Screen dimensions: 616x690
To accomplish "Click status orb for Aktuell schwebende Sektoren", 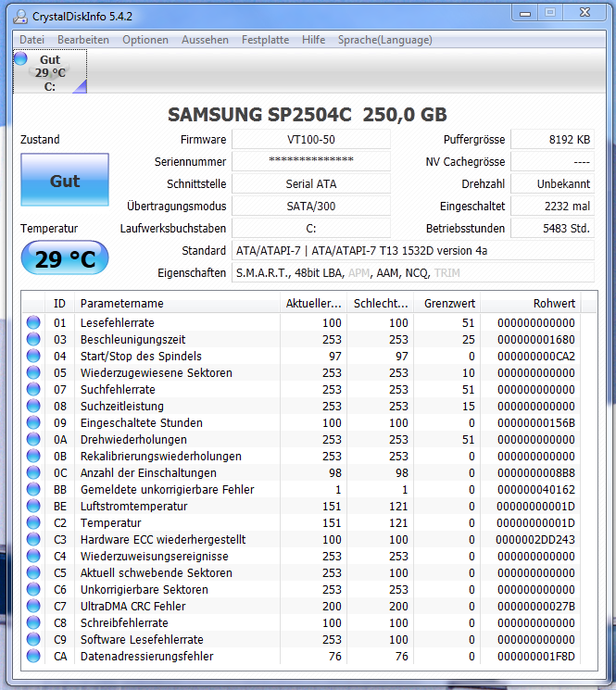I will 33,573.
